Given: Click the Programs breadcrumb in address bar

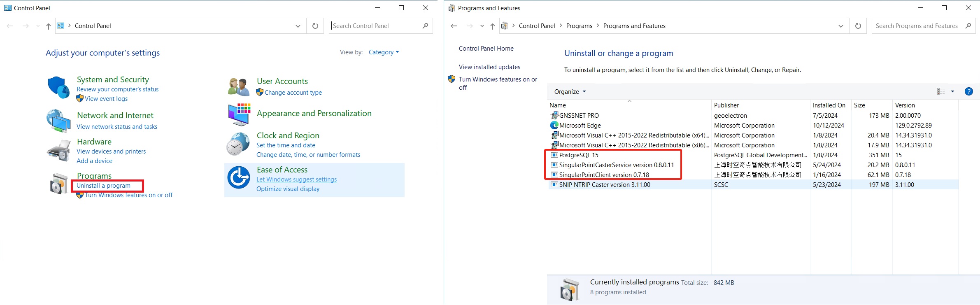Looking at the screenshot, I should coord(579,26).
